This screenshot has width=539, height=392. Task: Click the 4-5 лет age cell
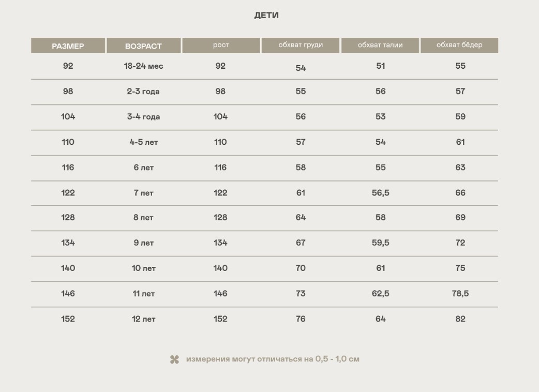tap(143, 142)
